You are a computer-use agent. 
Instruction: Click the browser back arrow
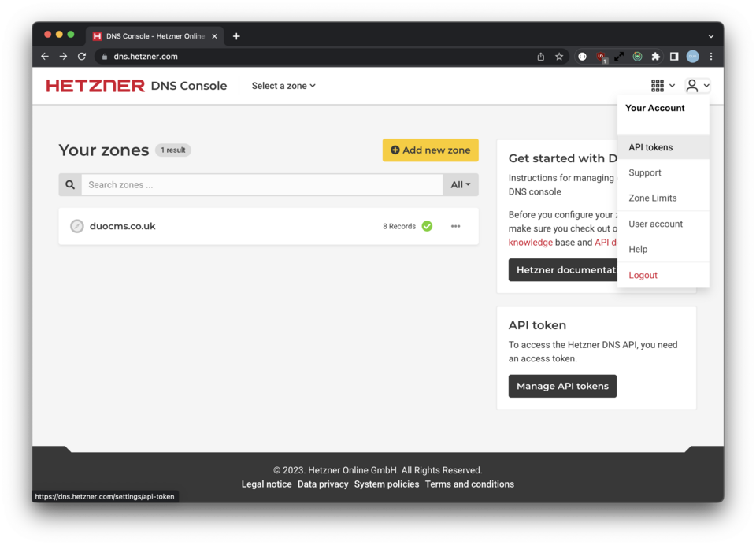point(45,57)
